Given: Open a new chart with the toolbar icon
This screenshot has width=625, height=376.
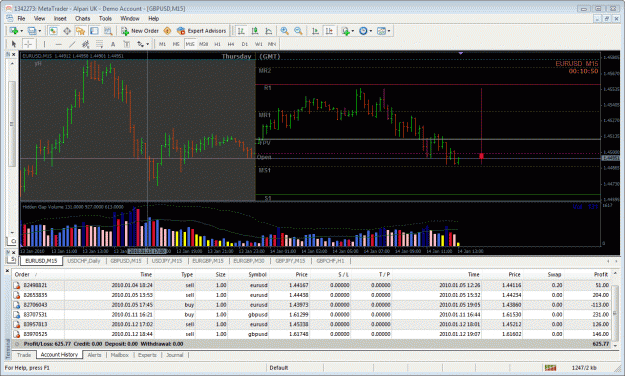Looking at the screenshot, I should [x=14, y=31].
